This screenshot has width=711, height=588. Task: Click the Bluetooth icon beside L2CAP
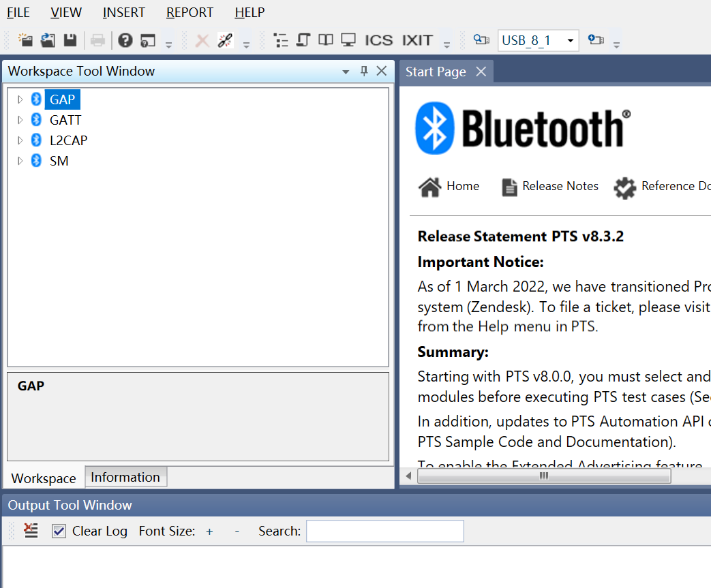point(36,140)
